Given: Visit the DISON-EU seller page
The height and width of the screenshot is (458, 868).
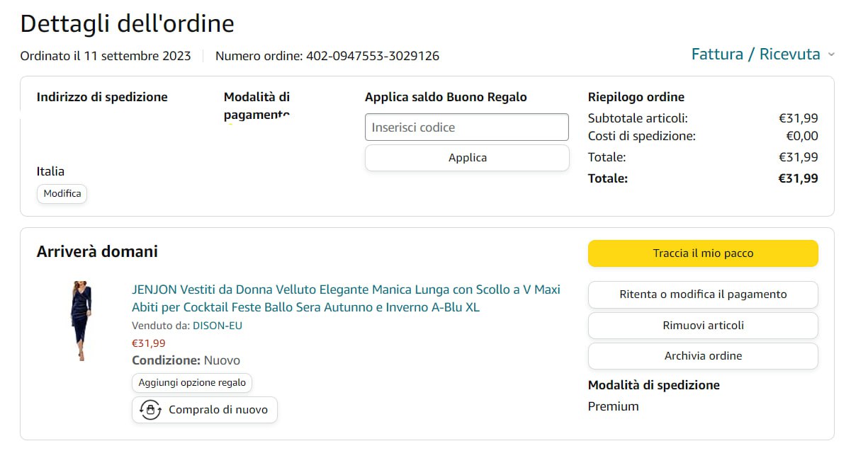Looking at the screenshot, I should [x=218, y=326].
